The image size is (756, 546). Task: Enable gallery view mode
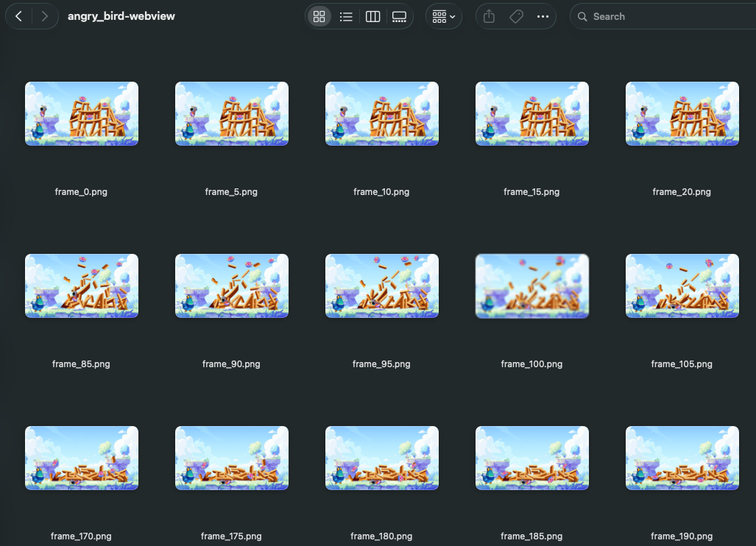point(399,15)
